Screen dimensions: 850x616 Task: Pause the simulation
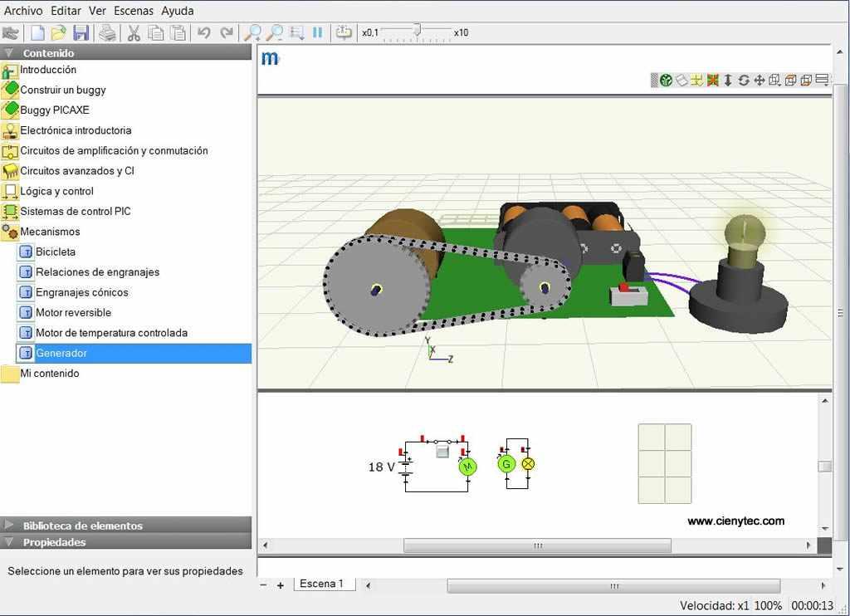pyautogui.click(x=317, y=33)
